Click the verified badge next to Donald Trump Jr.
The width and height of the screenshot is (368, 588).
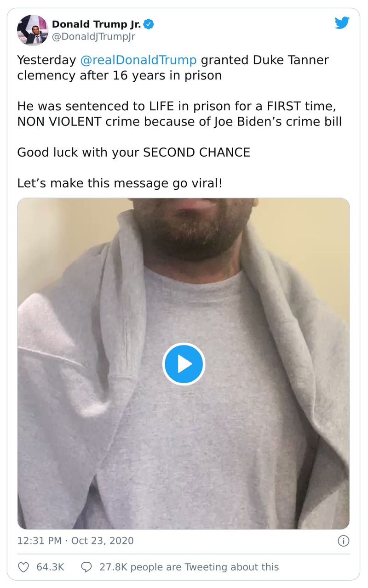click(148, 25)
